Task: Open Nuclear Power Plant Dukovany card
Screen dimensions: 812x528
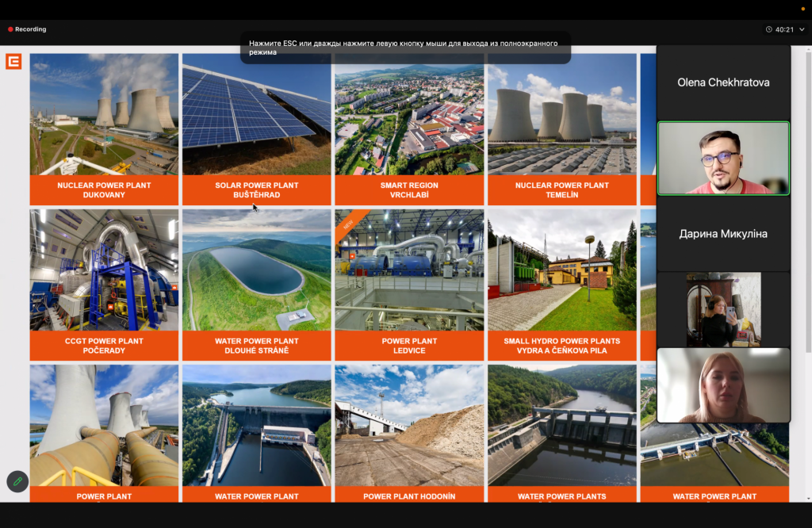Action: pyautogui.click(x=104, y=129)
